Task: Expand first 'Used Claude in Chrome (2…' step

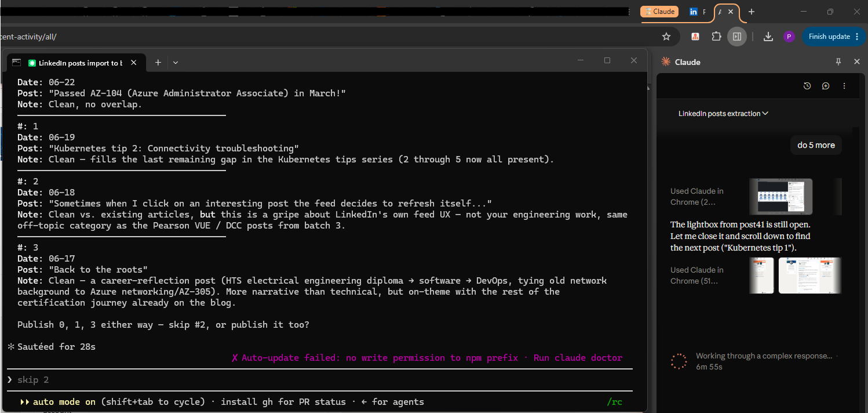Action: click(697, 197)
